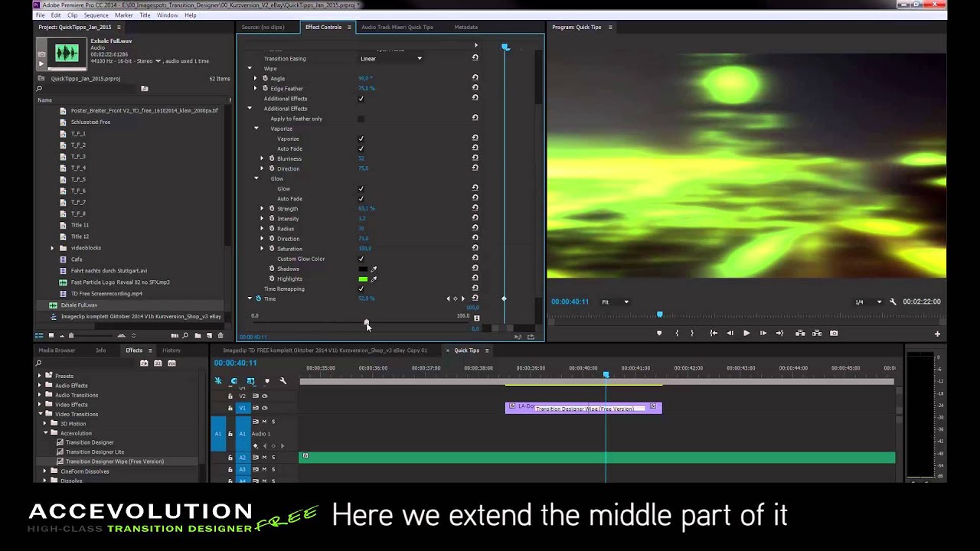Open the Marker menu
Image resolution: width=980 pixels, height=551 pixels.
tap(123, 15)
